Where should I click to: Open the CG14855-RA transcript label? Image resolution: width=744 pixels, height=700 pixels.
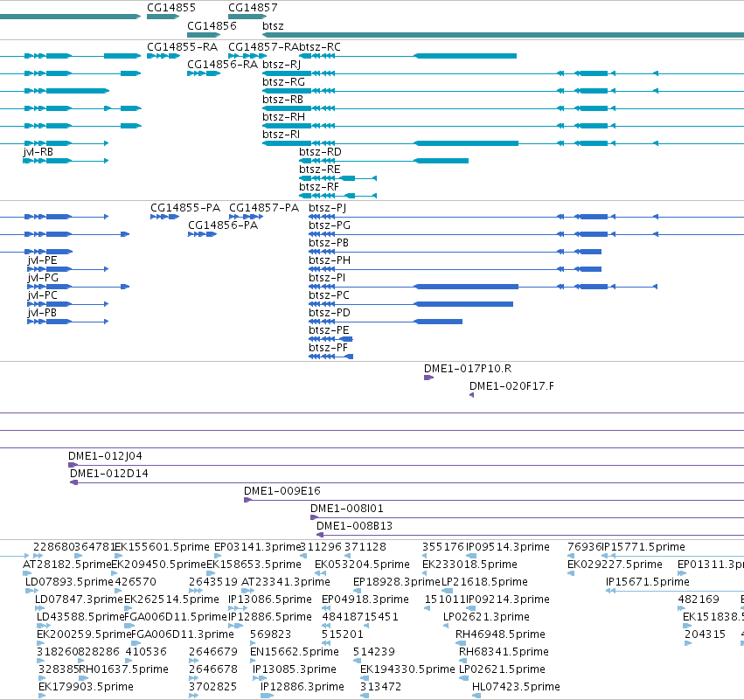pyautogui.click(x=182, y=47)
